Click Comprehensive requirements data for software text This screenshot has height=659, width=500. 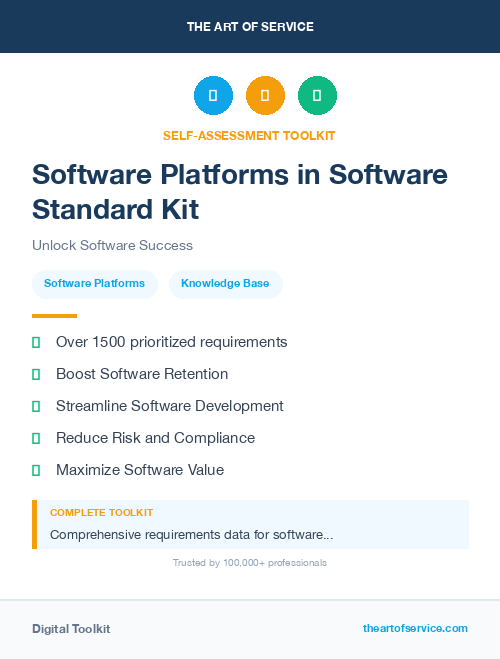(192, 535)
